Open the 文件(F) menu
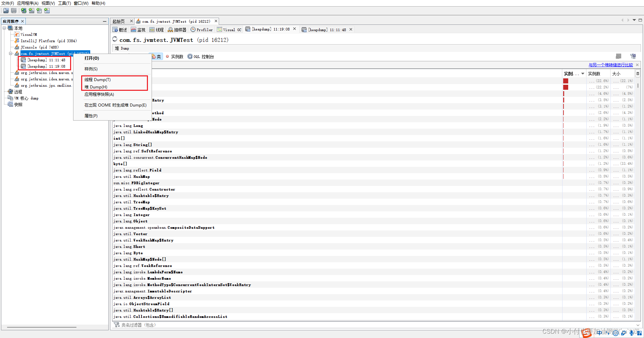 (x=7, y=3)
